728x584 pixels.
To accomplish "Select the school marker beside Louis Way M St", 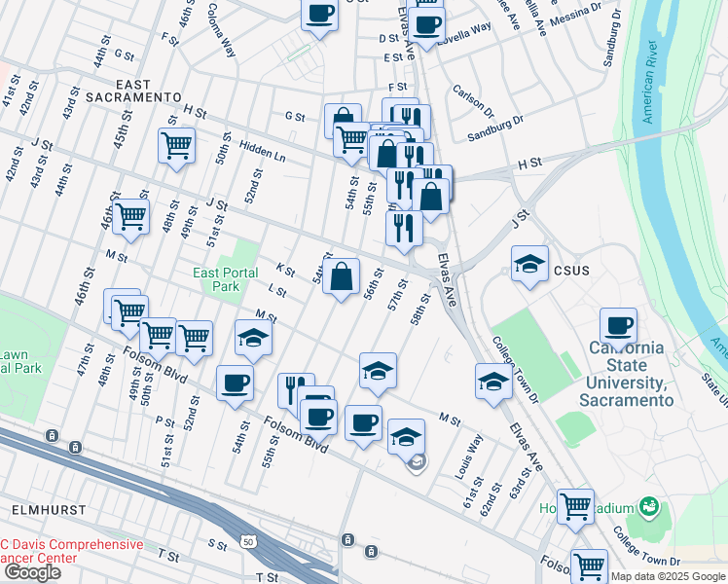I will click(x=406, y=437).
